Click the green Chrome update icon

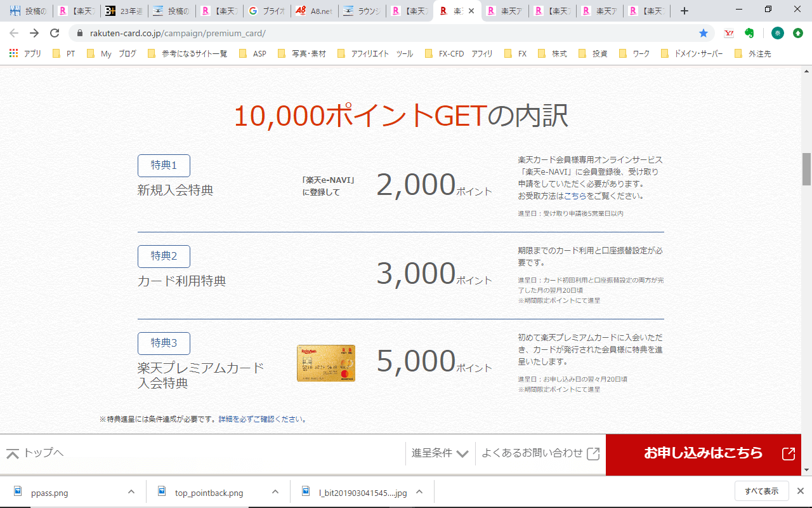798,33
